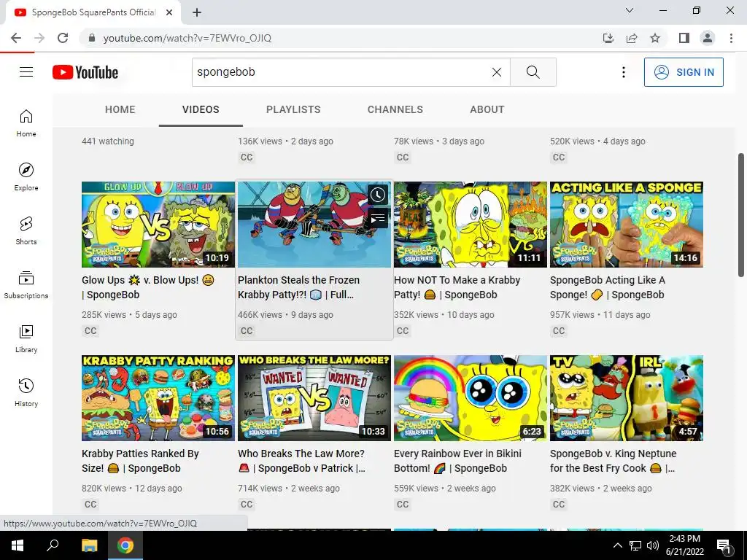The height and width of the screenshot is (560, 747).
Task: Select the VIDEOS tab
Action: (201, 109)
